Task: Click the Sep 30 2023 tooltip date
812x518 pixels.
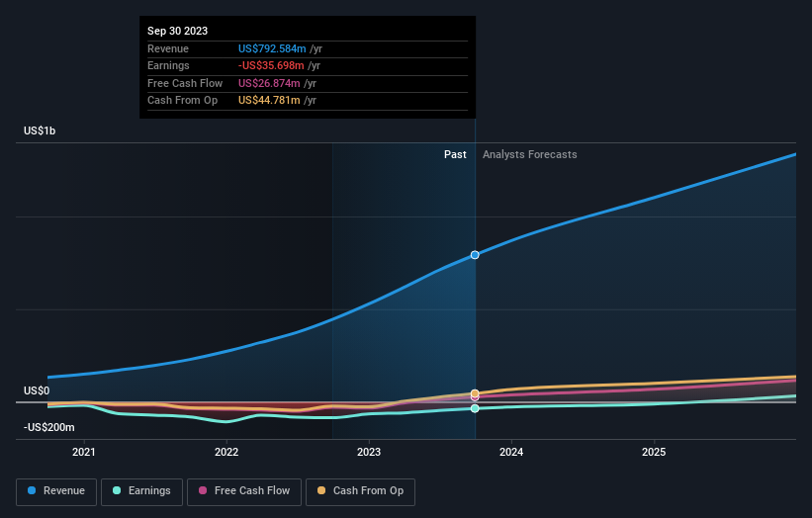Action: click(178, 31)
